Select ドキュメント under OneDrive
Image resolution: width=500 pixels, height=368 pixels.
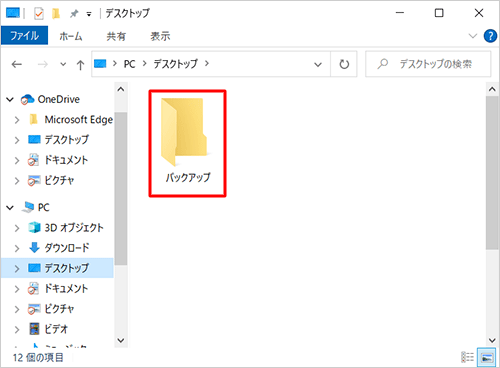coord(66,160)
